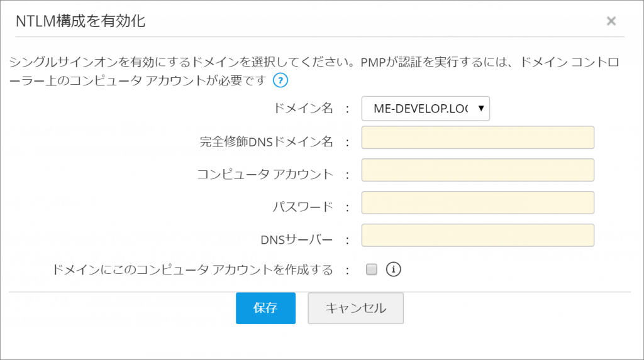Enable the create computer account checkbox
644x360 pixels.
coord(372,270)
